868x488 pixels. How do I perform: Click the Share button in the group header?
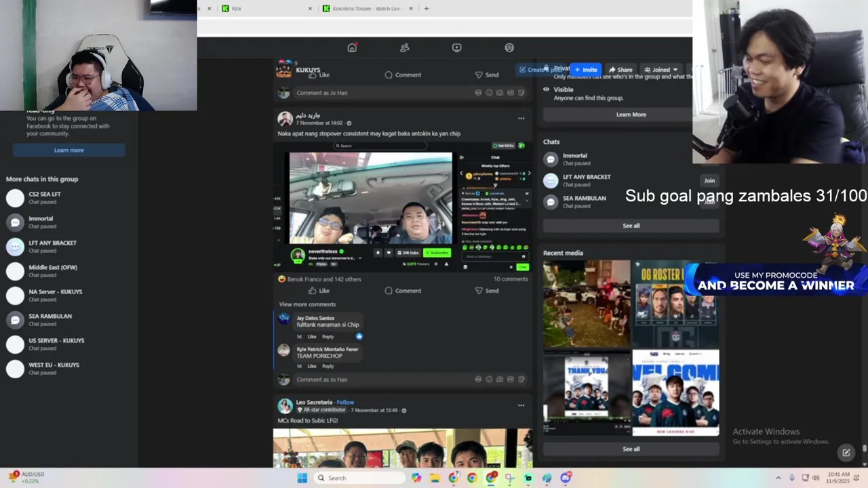tap(620, 69)
